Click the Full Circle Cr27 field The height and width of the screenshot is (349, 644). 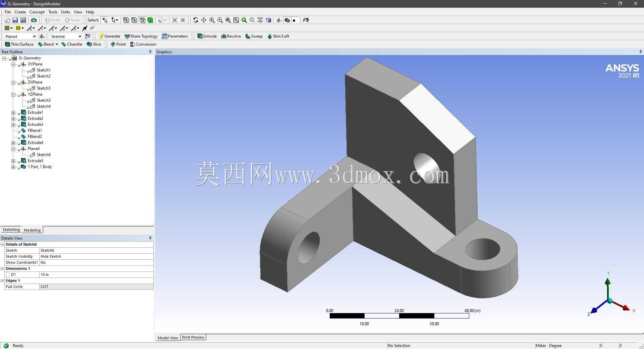coord(96,287)
